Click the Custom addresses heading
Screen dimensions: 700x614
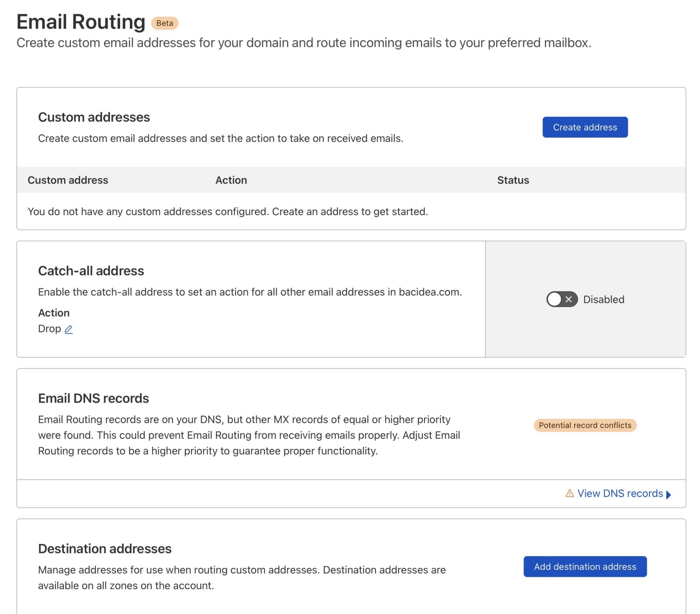[94, 117]
